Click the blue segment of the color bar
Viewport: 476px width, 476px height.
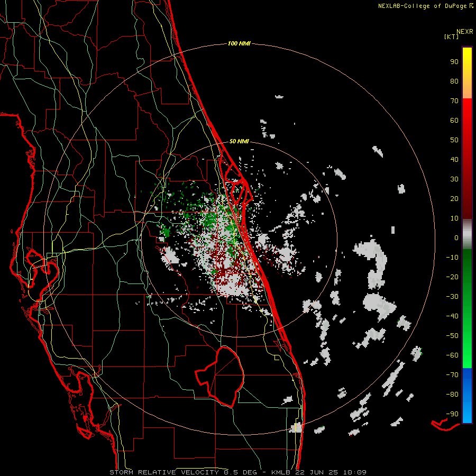pyautogui.click(x=467, y=396)
